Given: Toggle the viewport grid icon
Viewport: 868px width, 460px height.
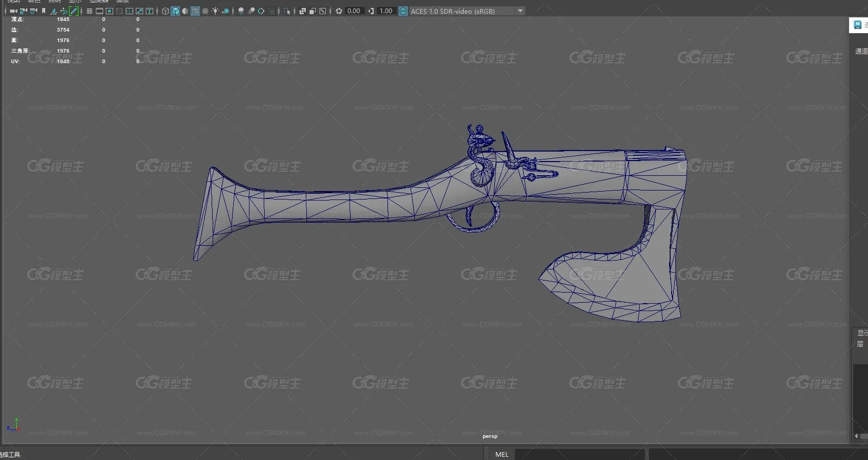Looking at the screenshot, I should click(89, 11).
